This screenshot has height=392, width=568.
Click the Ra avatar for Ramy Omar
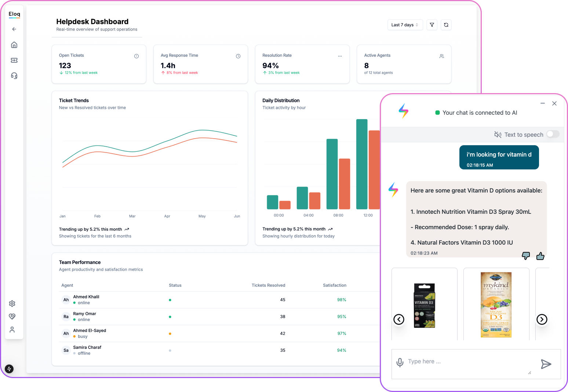66,316
